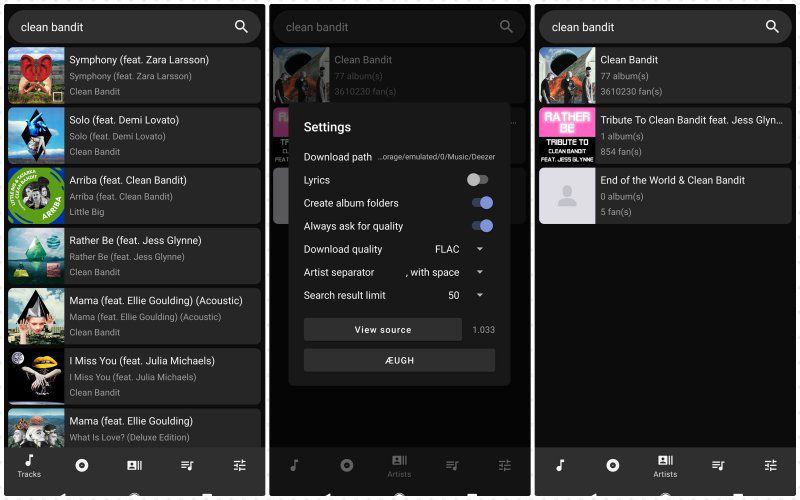Open Arriba album cover thumbnail

click(x=36, y=196)
